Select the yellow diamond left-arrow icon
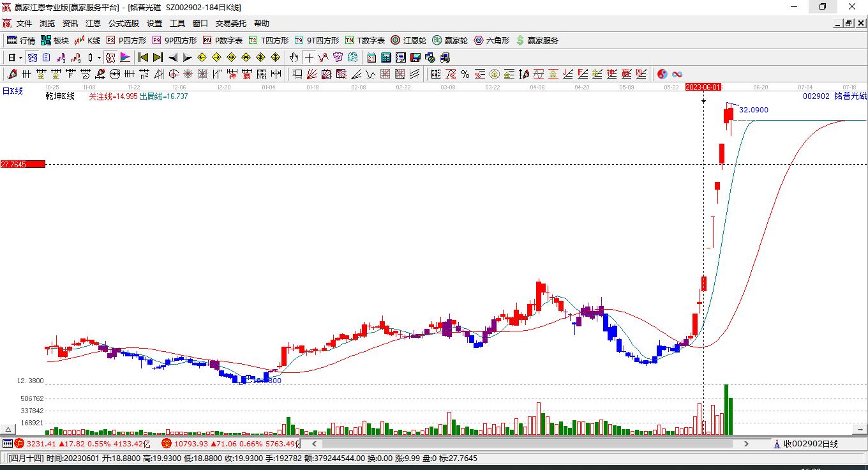Screen dimensions: 868x470 tap(202, 57)
